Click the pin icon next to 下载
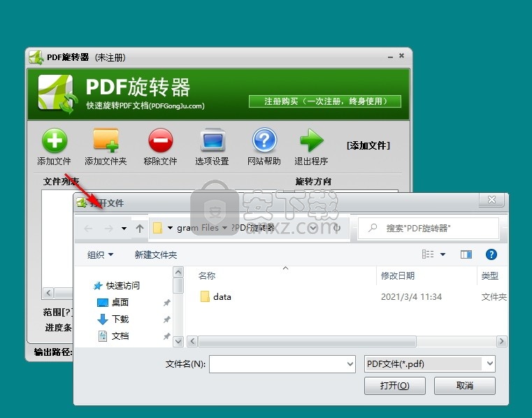Screen dimensions: 532x418 coord(166,319)
